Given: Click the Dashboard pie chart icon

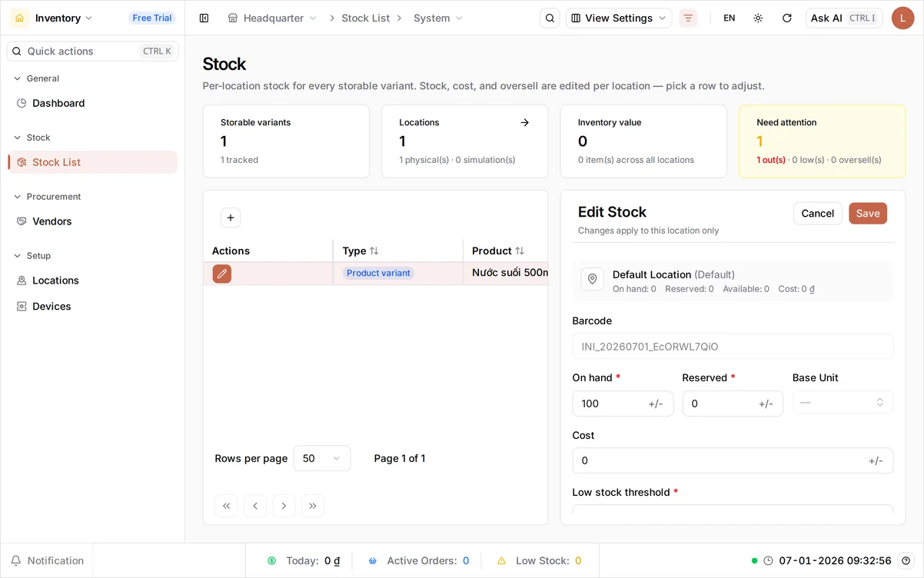Looking at the screenshot, I should click(22, 103).
